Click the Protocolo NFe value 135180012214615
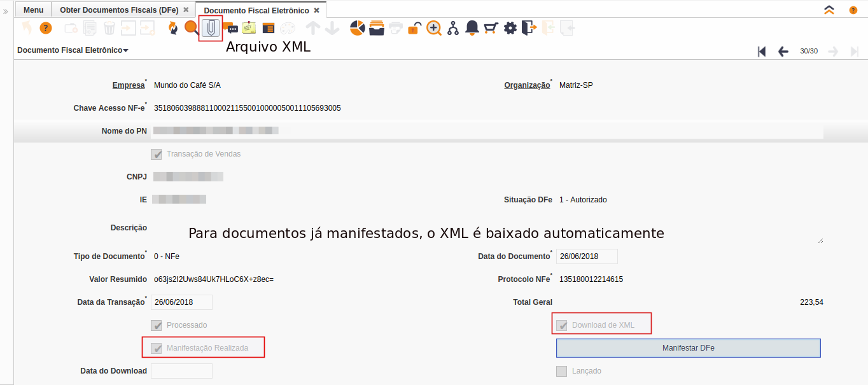The image size is (868, 385). point(591,279)
